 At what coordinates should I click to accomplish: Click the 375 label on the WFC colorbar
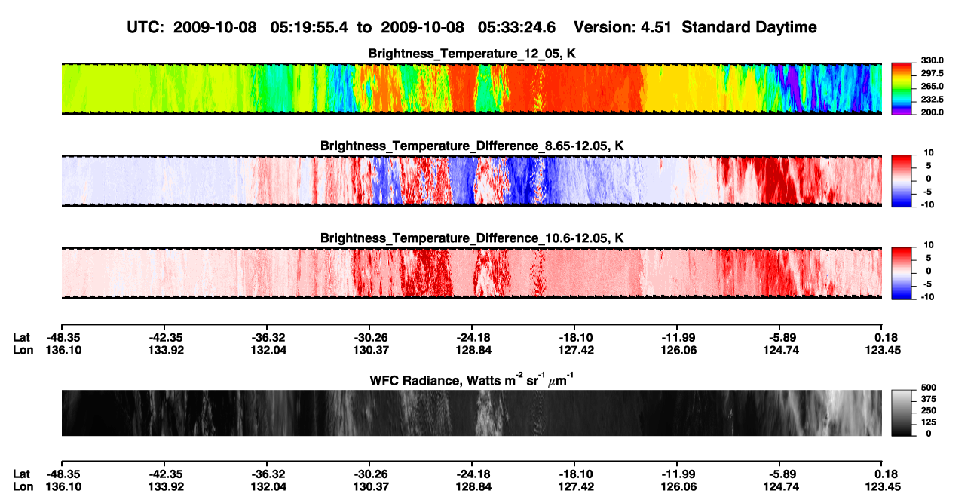pyautogui.click(x=928, y=398)
